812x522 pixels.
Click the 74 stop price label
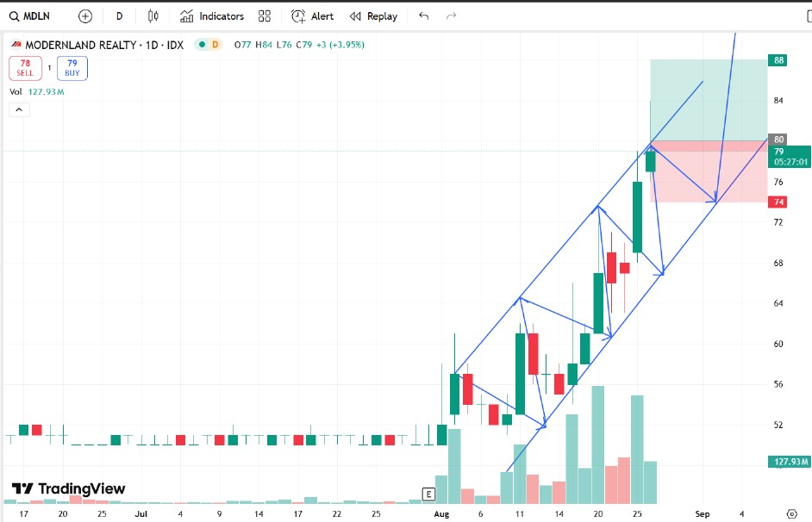pyautogui.click(x=778, y=202)
